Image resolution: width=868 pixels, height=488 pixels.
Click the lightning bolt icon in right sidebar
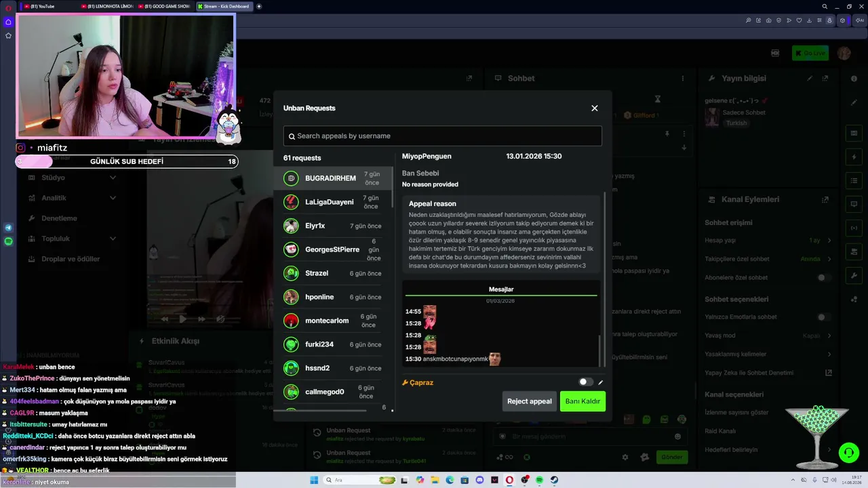[x=854, y=157]
